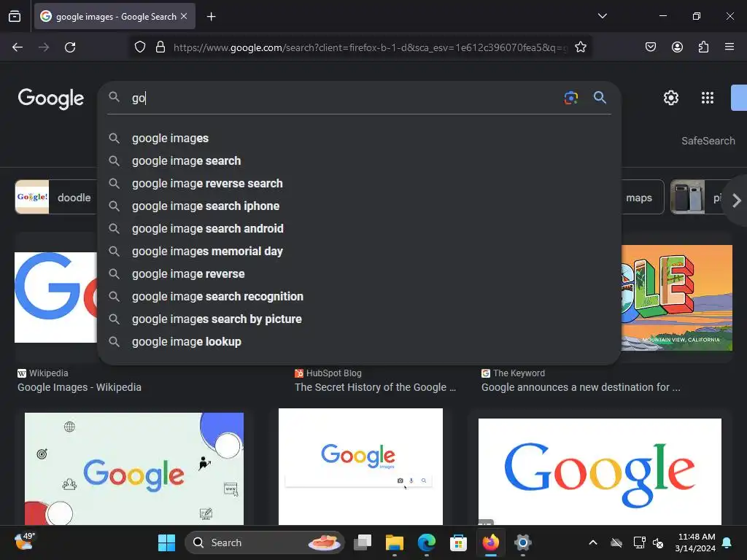Screen dimensions: 747x560
Task: Click the taskbar Search box
Action: [x=264, y=542]
